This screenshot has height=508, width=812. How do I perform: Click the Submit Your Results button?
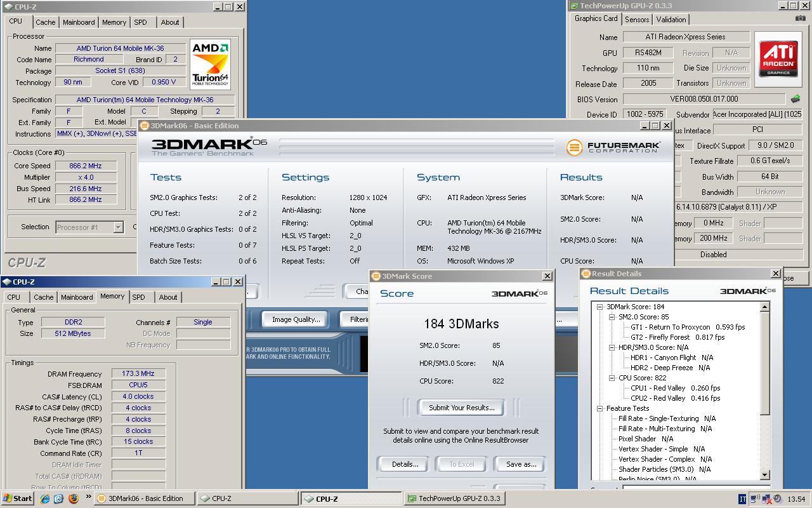tap(462, 408)
